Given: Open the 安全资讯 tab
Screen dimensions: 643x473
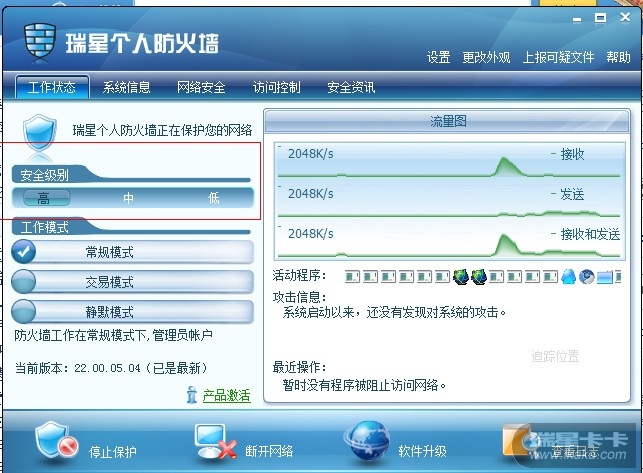Looking at the screenshot, I should pos(351,87).
